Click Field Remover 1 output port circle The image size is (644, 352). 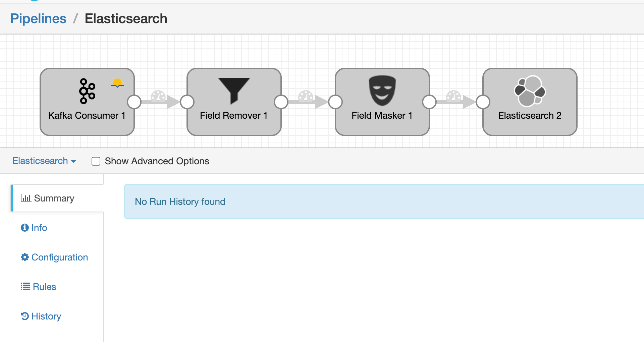coord(281,102)
